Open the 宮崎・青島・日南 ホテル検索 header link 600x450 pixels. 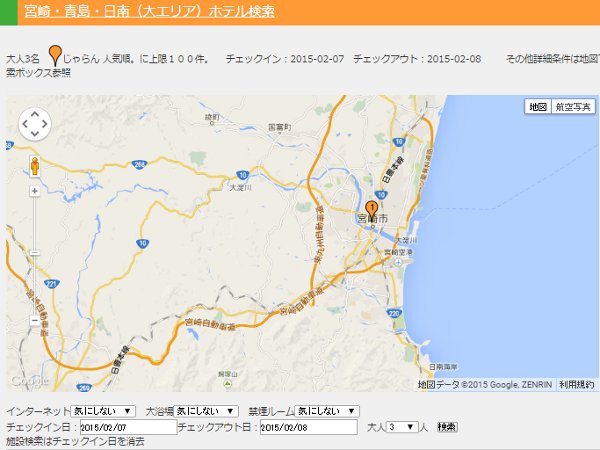pyautogui.click(x=149, y=11)
